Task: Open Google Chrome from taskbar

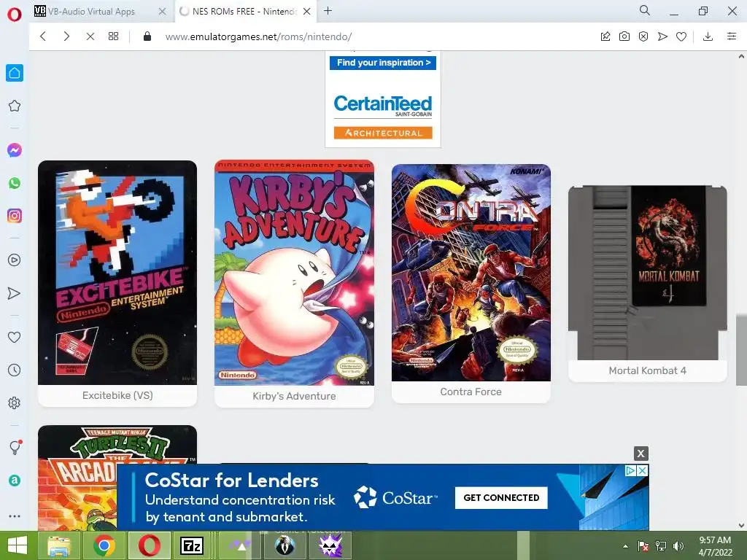Action: click(104, 545)
